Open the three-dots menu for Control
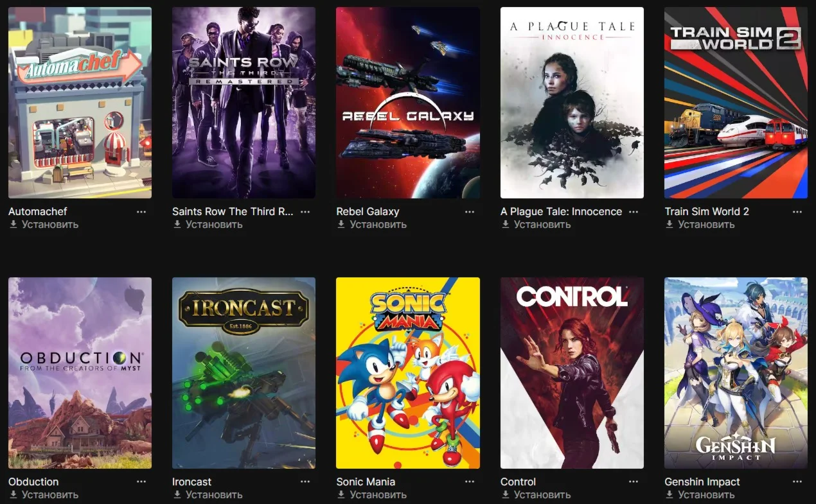 point(634,482)
